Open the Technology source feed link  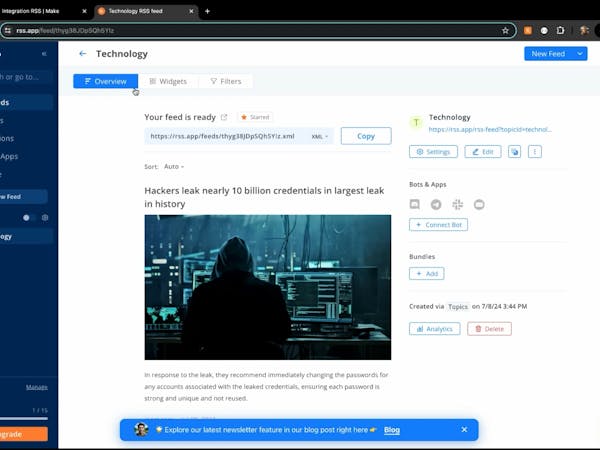pyautogui.click(x=490, y=129)
